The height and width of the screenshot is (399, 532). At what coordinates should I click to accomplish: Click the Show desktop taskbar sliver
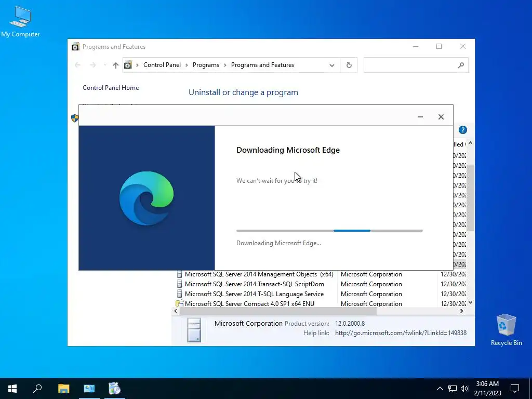[530, 389]
